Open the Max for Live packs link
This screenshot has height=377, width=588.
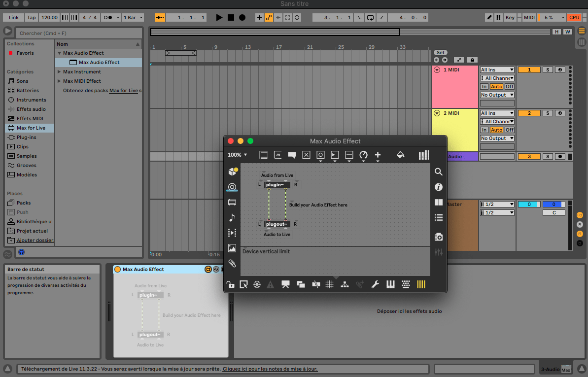coord(123,90)
